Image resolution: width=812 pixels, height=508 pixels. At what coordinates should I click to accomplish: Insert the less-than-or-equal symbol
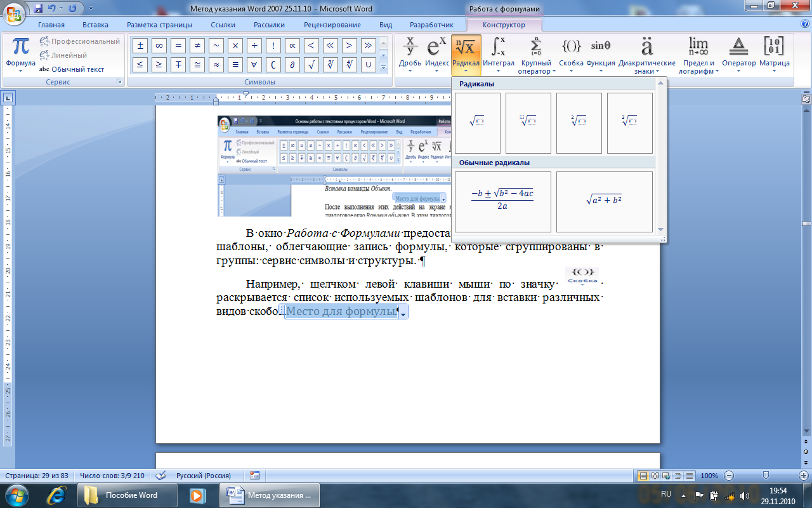tap(140, 65)
